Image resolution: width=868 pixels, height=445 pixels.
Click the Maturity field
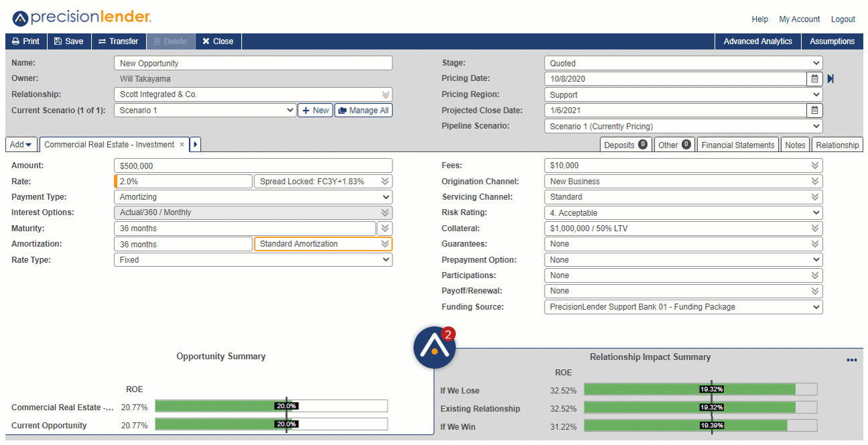[x=244, y=229]
